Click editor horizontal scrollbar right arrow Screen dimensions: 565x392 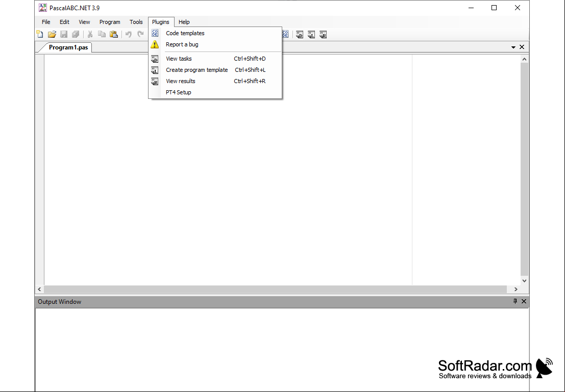pos(515,289)
